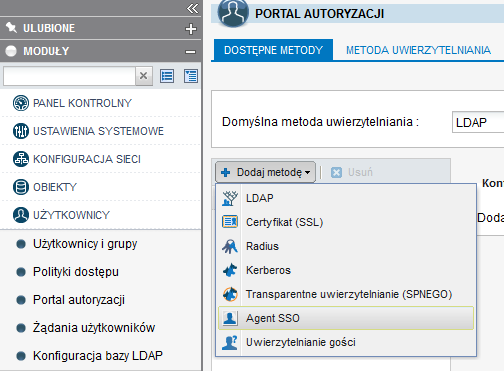Switch to METODA UWIERZYTELNIANIA tab
Image resolution: width=504 pixels, height=371 pixels.
pos(418,50)
